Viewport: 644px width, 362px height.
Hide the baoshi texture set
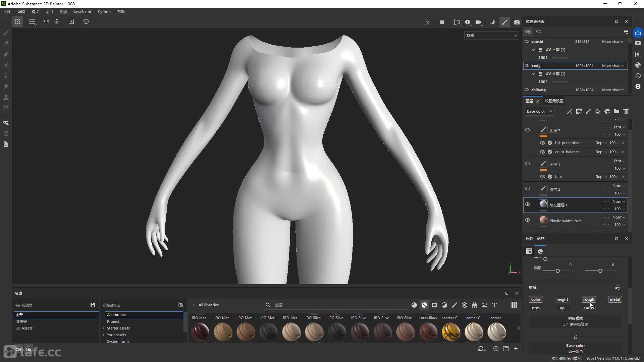[x=527, y=42]
